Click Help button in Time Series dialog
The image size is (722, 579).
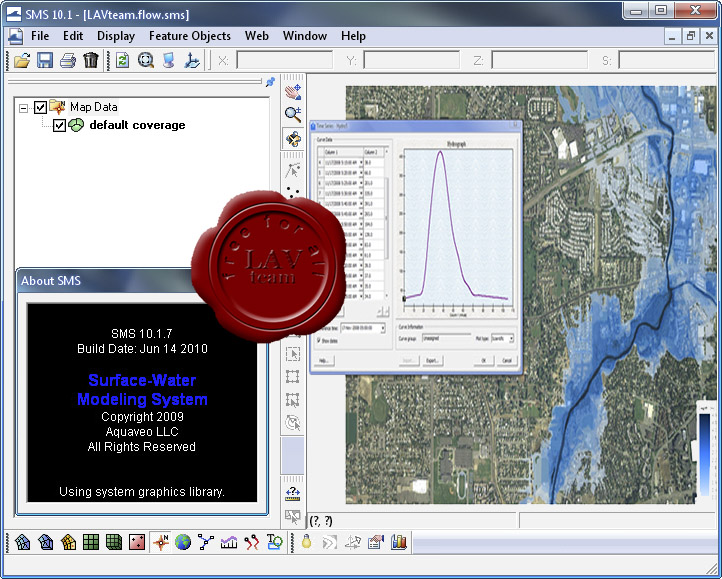pyautogui.click(x=324, y=360)
